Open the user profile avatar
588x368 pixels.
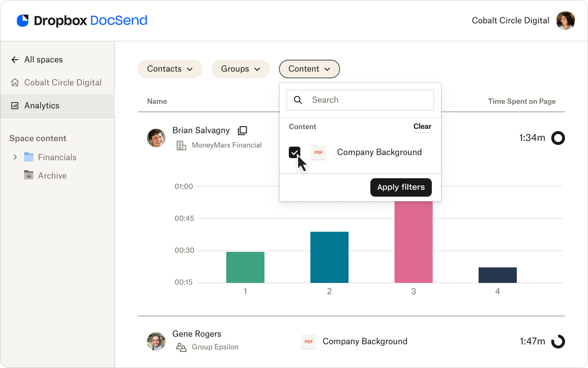pyautogui.click(x=565, y=21)
